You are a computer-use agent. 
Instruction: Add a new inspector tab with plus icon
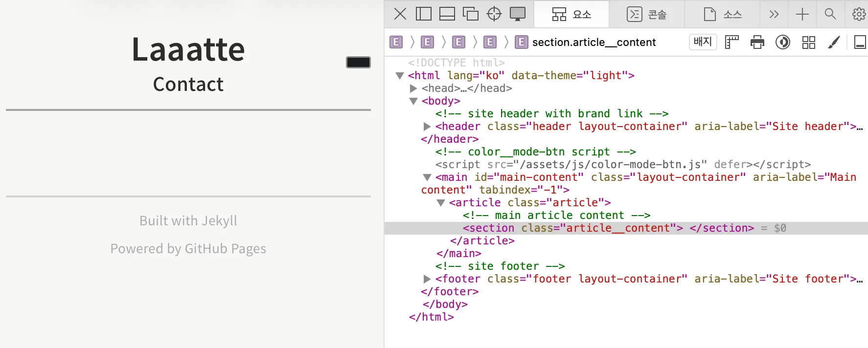[802, 14]
